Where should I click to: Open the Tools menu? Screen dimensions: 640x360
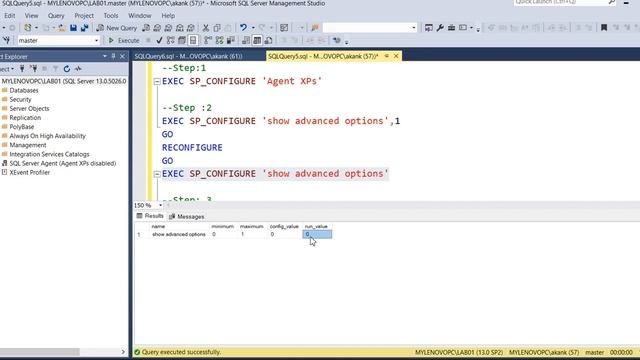pos(111,16)
